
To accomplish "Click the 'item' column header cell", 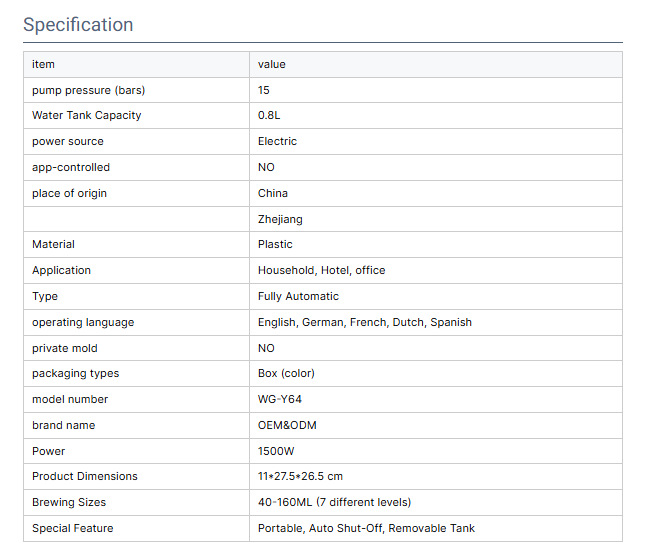I will tap(44, 64).
